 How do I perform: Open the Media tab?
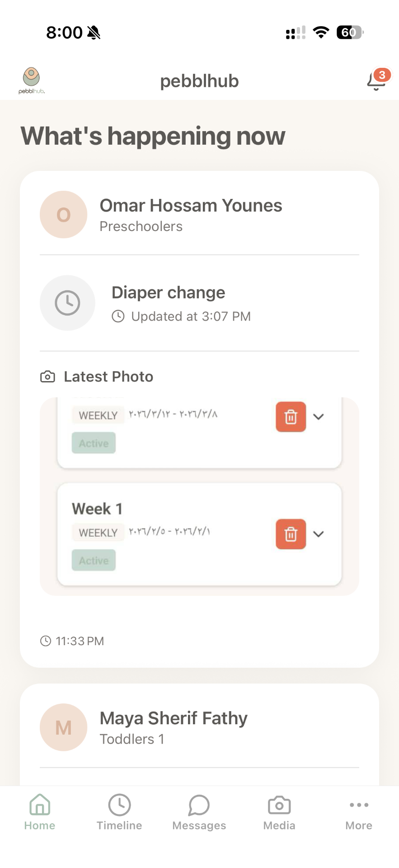(x=279, y=812)
